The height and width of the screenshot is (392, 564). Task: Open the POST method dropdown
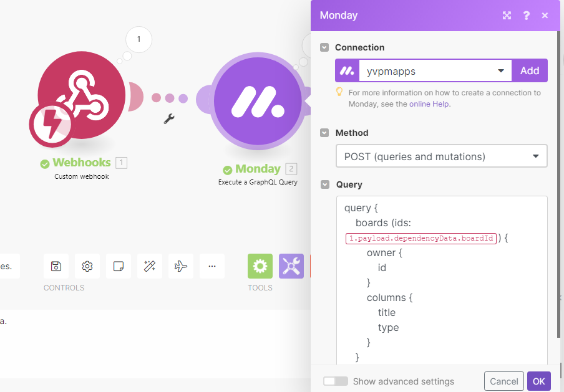click(x=442, y=156)
